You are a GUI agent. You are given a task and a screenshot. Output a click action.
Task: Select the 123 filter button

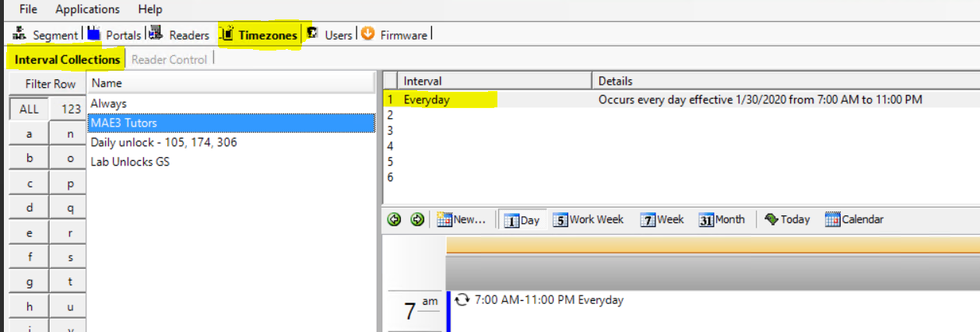click(69, 110)
